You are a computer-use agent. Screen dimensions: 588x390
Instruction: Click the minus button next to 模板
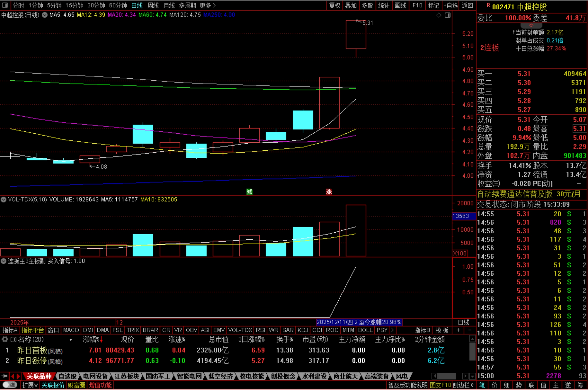470,330
